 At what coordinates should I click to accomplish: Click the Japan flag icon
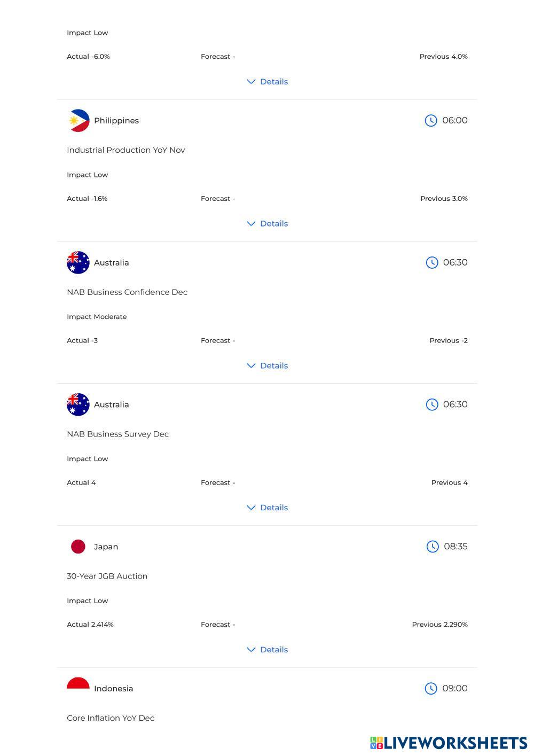tap(78, 547)
